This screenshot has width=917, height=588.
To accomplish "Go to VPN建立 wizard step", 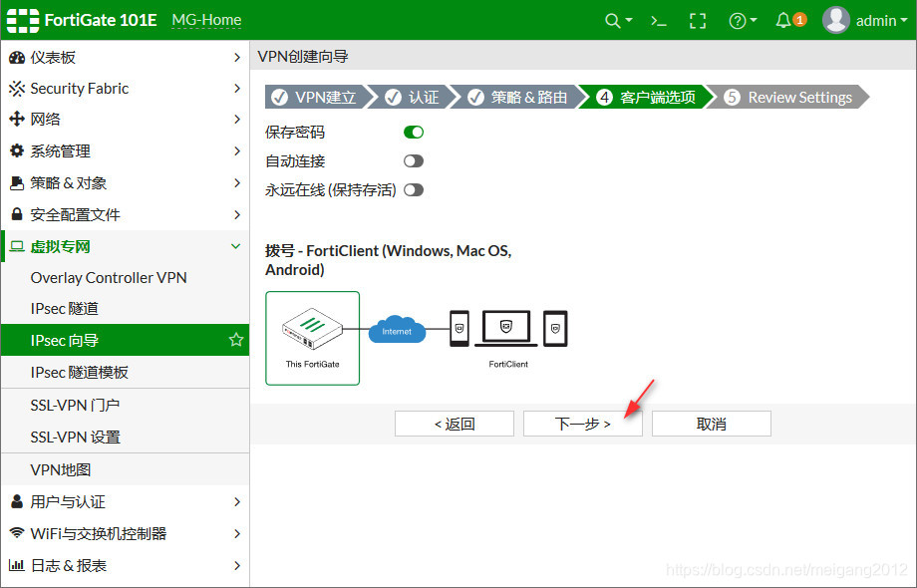I will point(319,97).
